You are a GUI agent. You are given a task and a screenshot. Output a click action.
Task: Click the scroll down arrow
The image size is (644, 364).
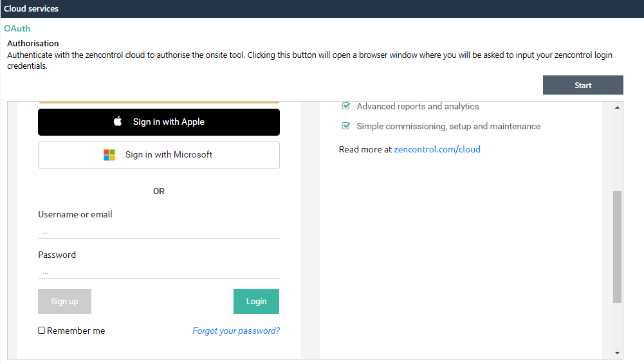pos(618,353)
